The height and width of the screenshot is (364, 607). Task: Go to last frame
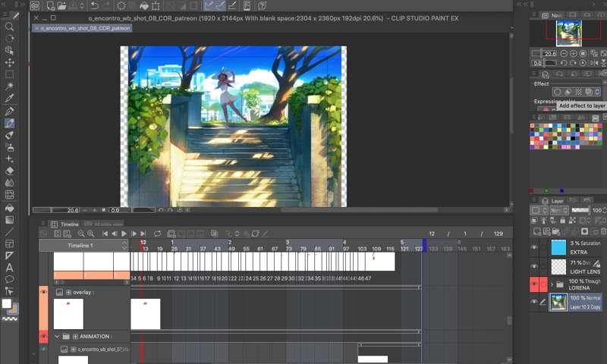(x=143, y=234)
